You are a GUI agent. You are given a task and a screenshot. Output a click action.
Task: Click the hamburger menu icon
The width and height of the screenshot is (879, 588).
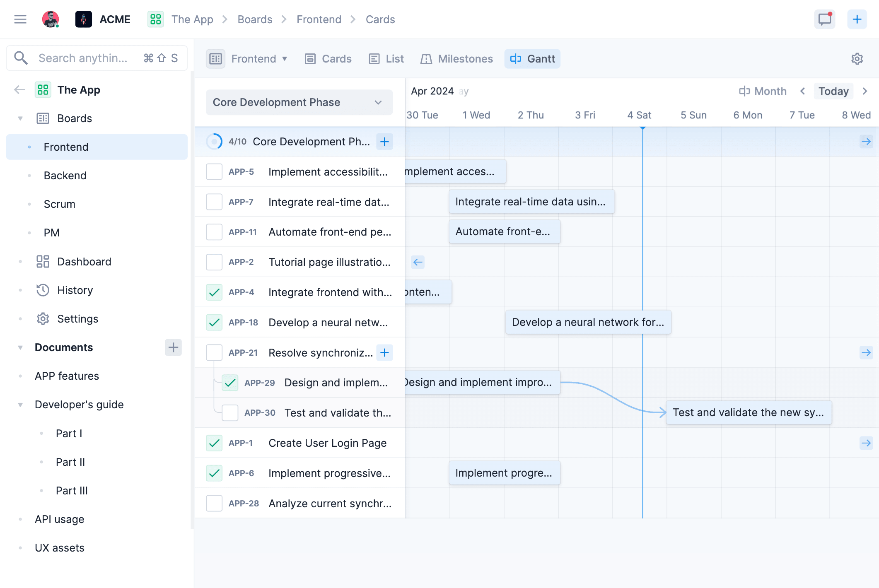(20, 19)
